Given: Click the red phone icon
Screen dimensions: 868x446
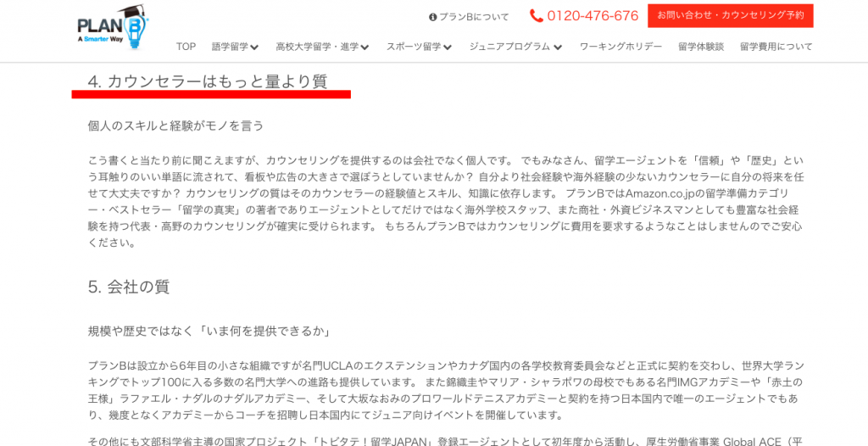Looking at the screenshot, I should point(536,15).
